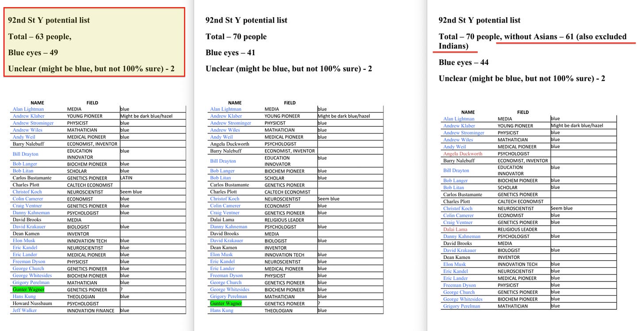Click "92nd St Y potential list" title on Blue eyes 41 page

[x=246, y=20]
